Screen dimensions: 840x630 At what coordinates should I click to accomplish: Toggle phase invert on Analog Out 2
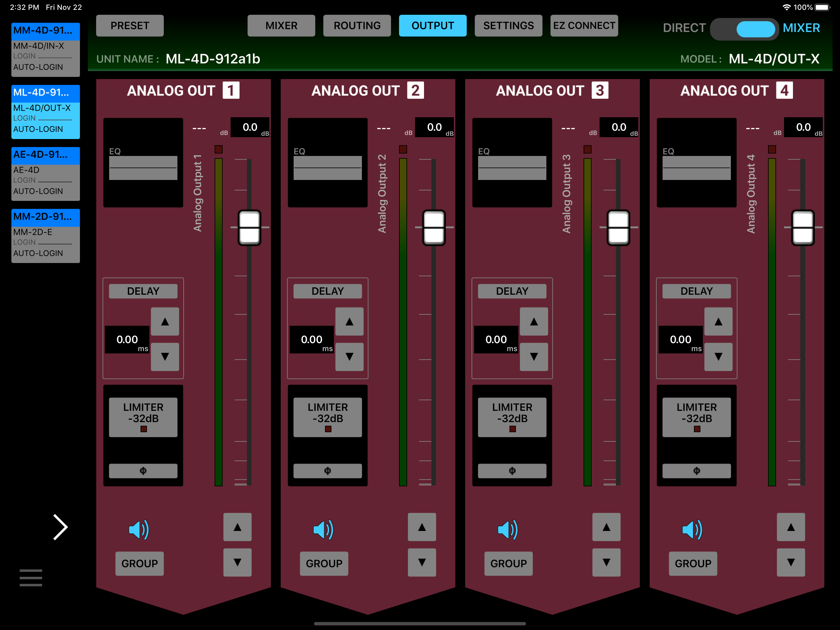coord(328,471)
